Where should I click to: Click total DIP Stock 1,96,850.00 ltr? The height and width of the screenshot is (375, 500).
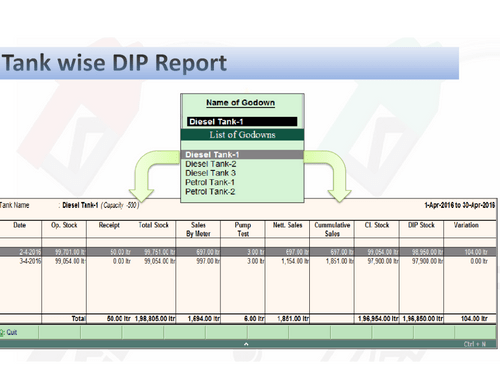pyautogui.click(x=423, y=319)
